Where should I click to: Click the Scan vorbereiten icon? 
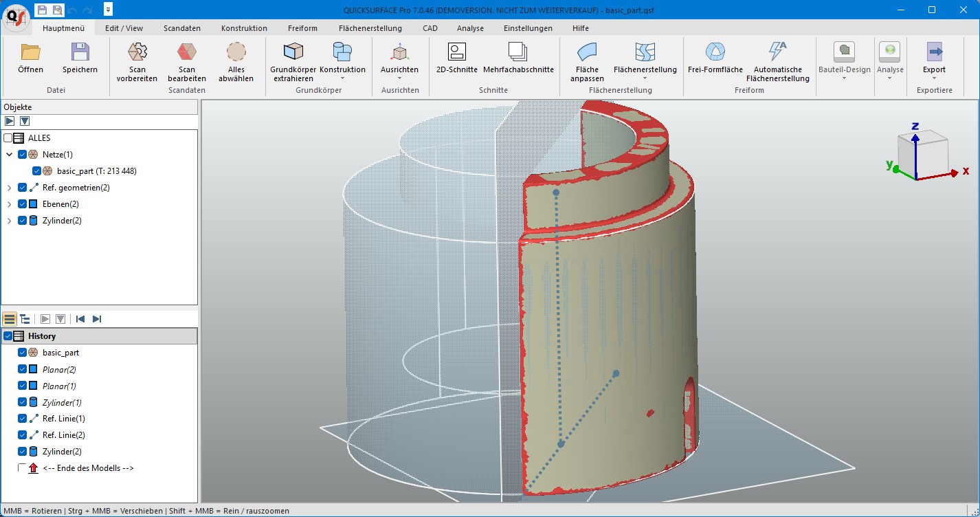pyautogui.click(x=137, y=53)
